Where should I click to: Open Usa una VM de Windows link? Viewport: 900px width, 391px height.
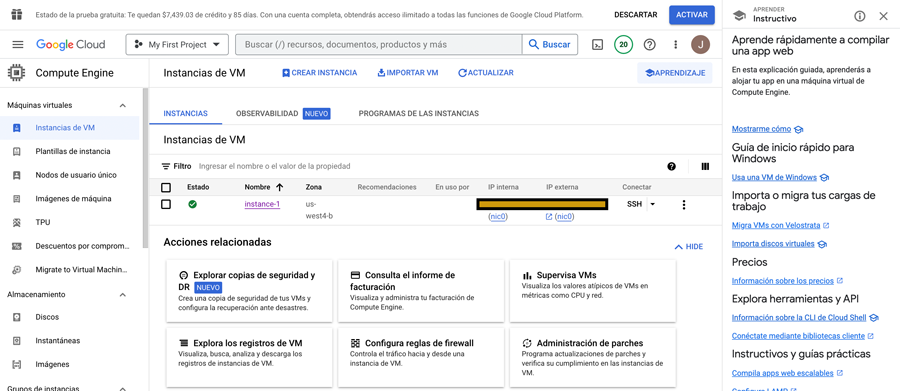[x=774, y=177]
